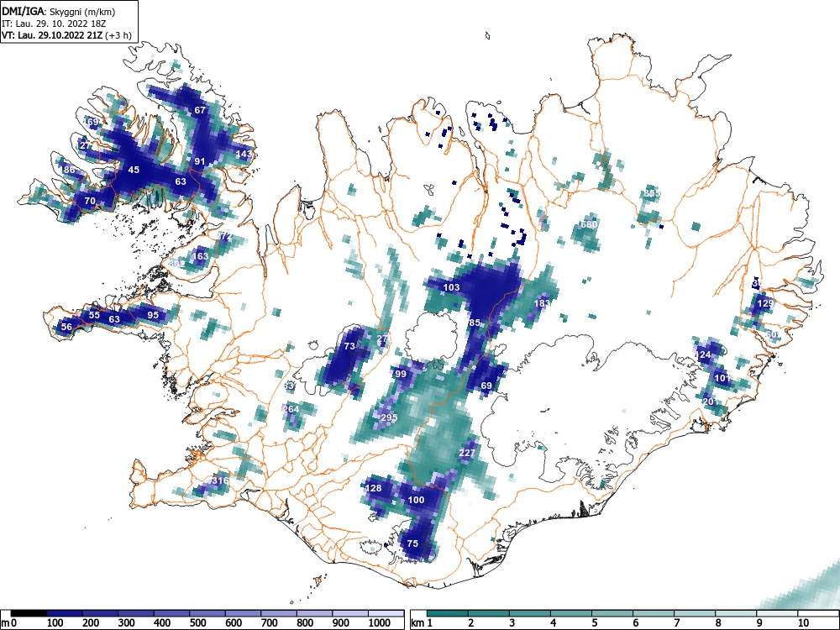Select the value 100 on the southern map area
Viewport: 840px width, 630px height.
coord(417,500)
